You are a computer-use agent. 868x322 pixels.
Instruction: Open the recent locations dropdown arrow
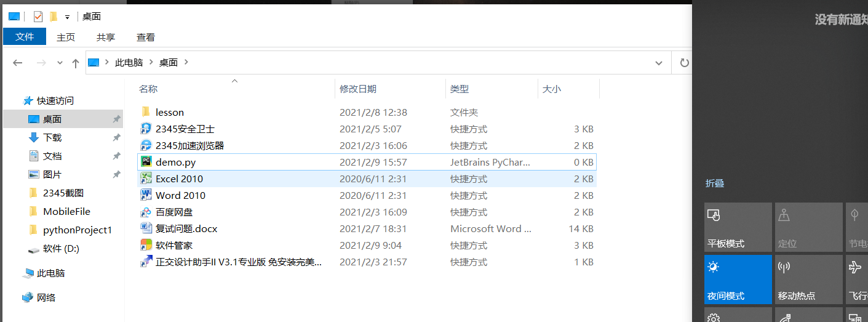[60, 63]
